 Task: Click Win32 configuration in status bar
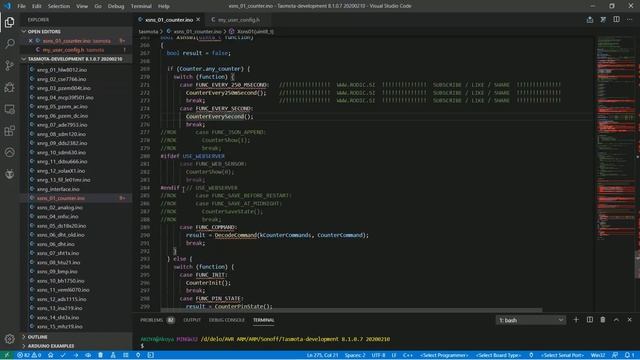[x=598, y=355]
